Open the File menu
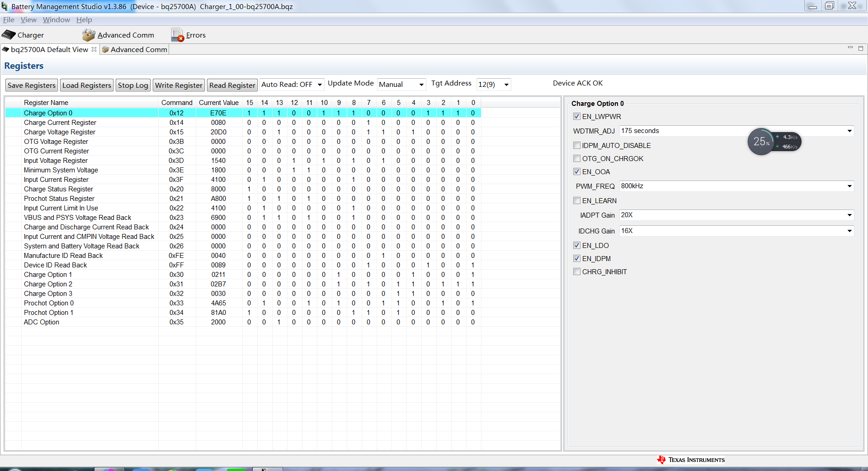The height and width of the screenshot is (471, 868). tap(9, 20)
